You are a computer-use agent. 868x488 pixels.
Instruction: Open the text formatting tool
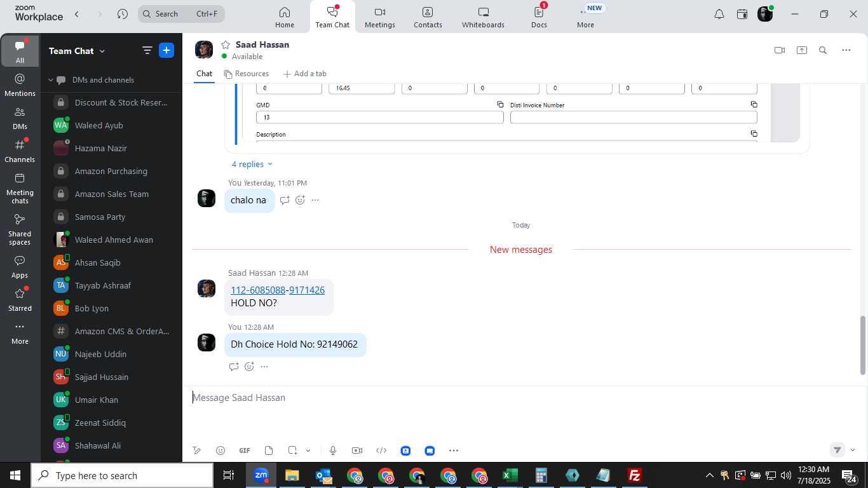(x=197, y=451)
